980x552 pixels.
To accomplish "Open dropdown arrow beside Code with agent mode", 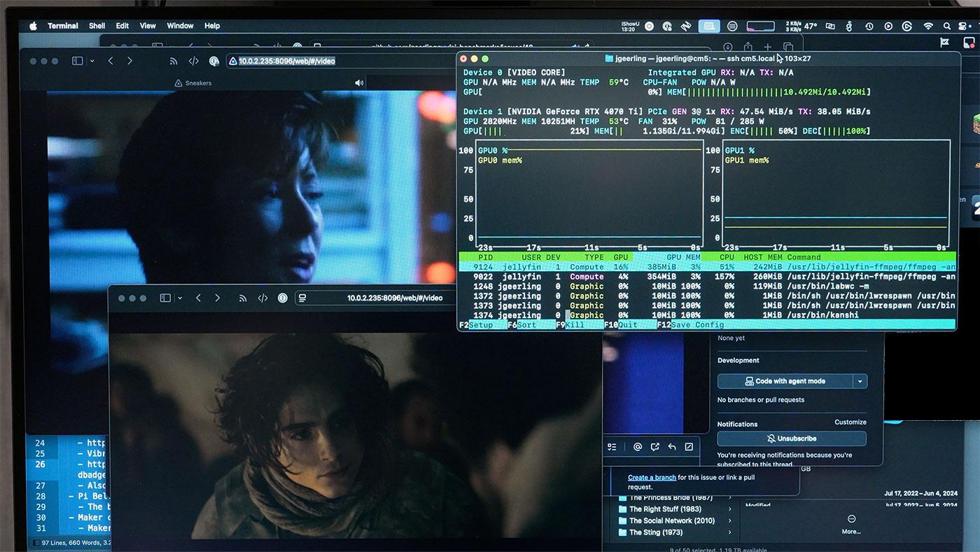I will click(x=860, y=381).
